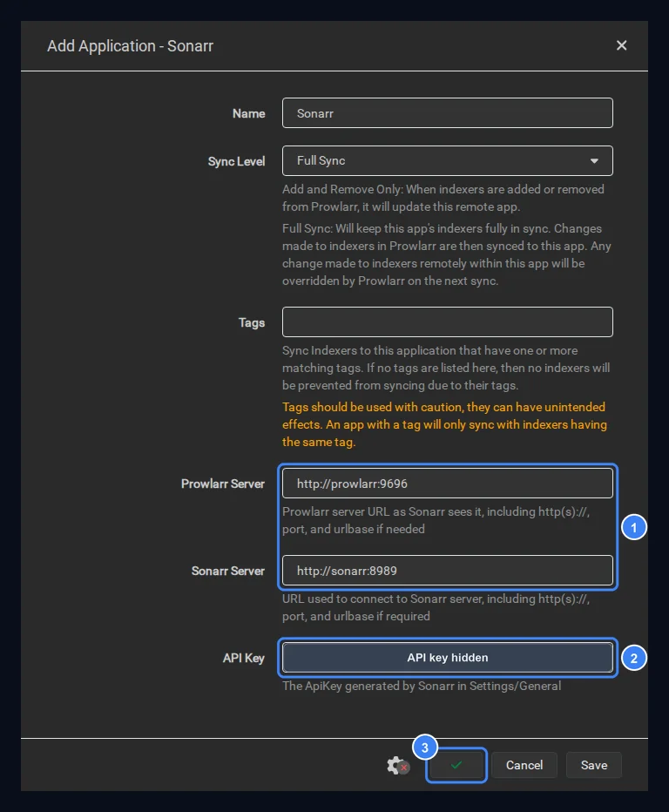The height and width of the screenshot is (812, 669).
Task: Edit the Sonarr Server URL field
Action: tap(448, 570)
